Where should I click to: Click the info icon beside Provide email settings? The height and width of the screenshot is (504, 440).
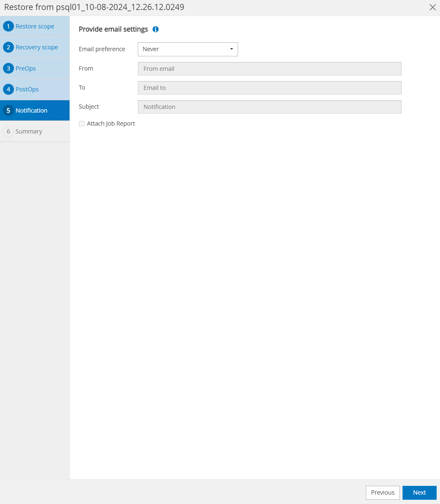(x=155, y=29)
